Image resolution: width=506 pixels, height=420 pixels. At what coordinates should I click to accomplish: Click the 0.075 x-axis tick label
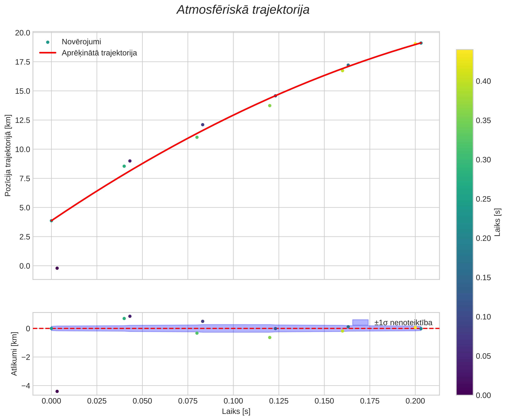coord(188,401)
